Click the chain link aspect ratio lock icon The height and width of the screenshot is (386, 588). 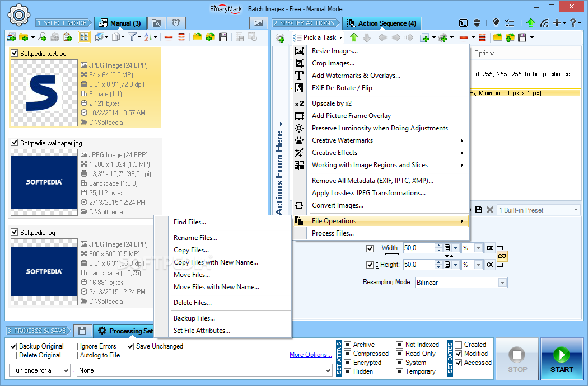[x=502, y=256]
